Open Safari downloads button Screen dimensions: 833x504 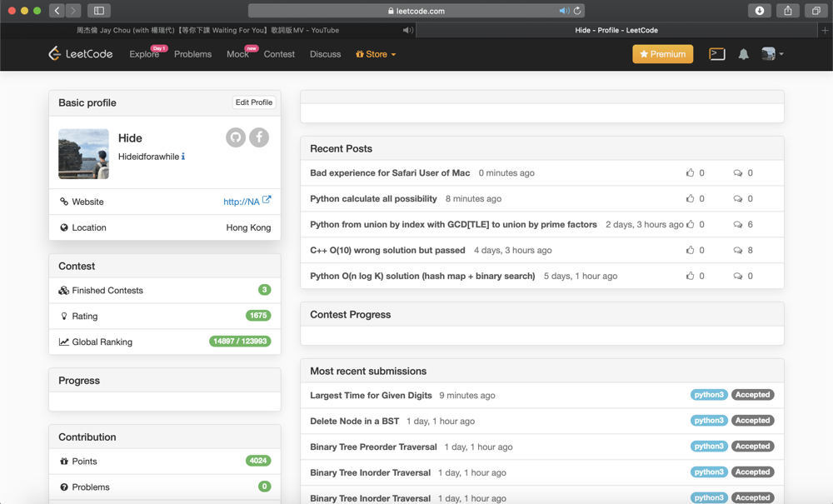[760, 11]
